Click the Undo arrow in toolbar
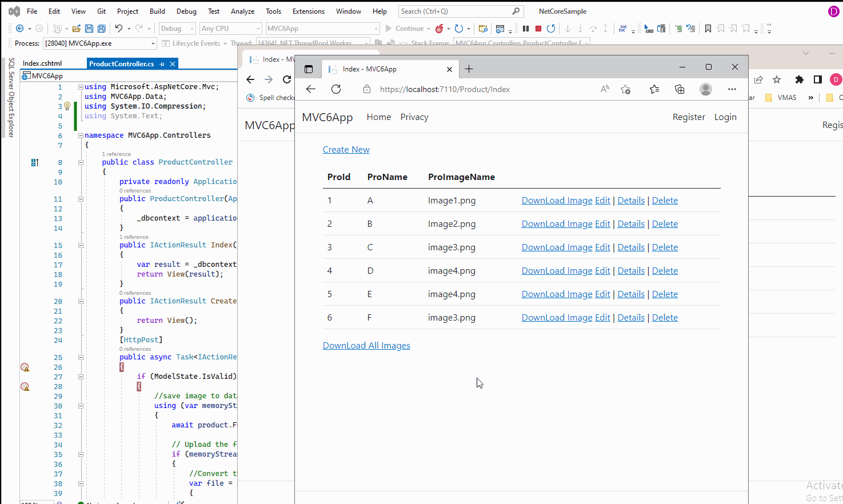Screen dimensions: 843x504 coord(118,29)
